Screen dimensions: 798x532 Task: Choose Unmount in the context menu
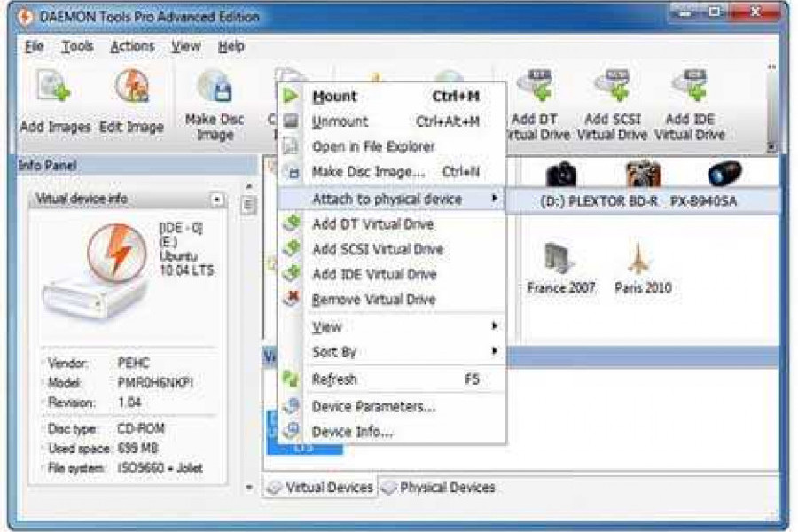pyautogui.click(x=340, y=121)
